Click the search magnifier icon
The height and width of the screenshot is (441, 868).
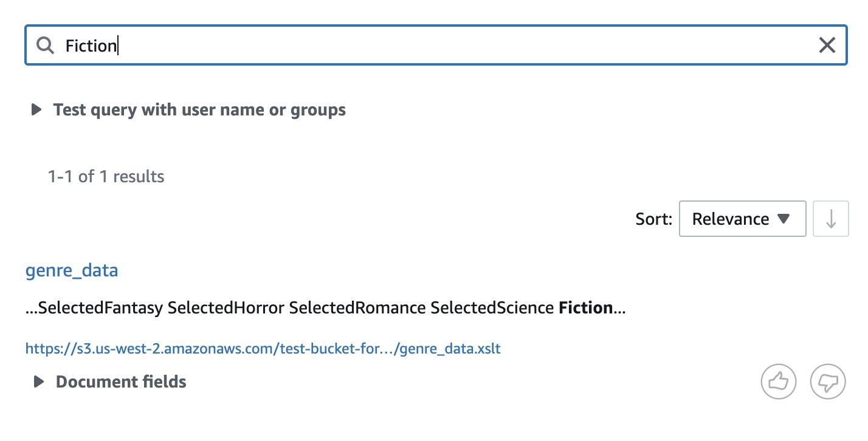click(x=46, y=45)
